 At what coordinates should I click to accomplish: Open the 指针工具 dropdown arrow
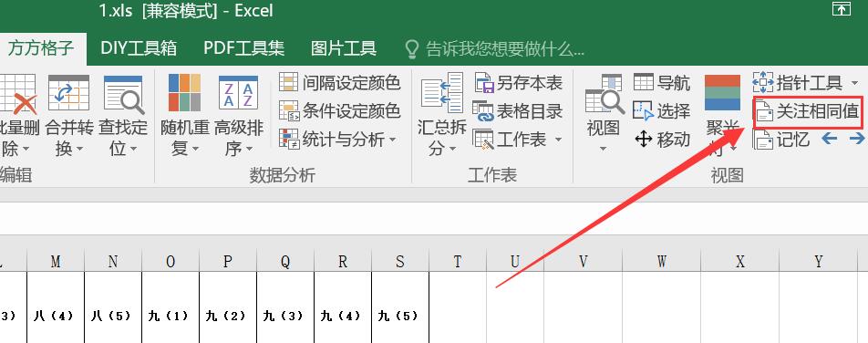click(x=854, y=84)
